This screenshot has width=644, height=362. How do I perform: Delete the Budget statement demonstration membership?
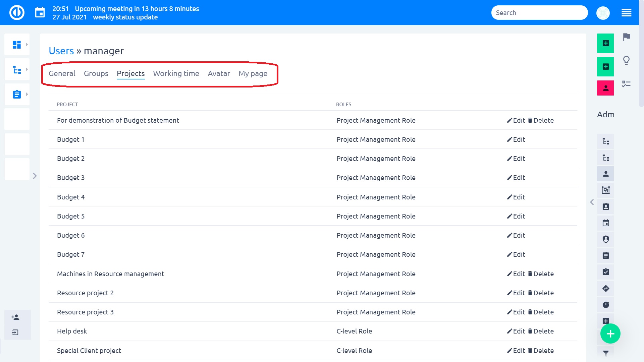[x=541, y=120]
